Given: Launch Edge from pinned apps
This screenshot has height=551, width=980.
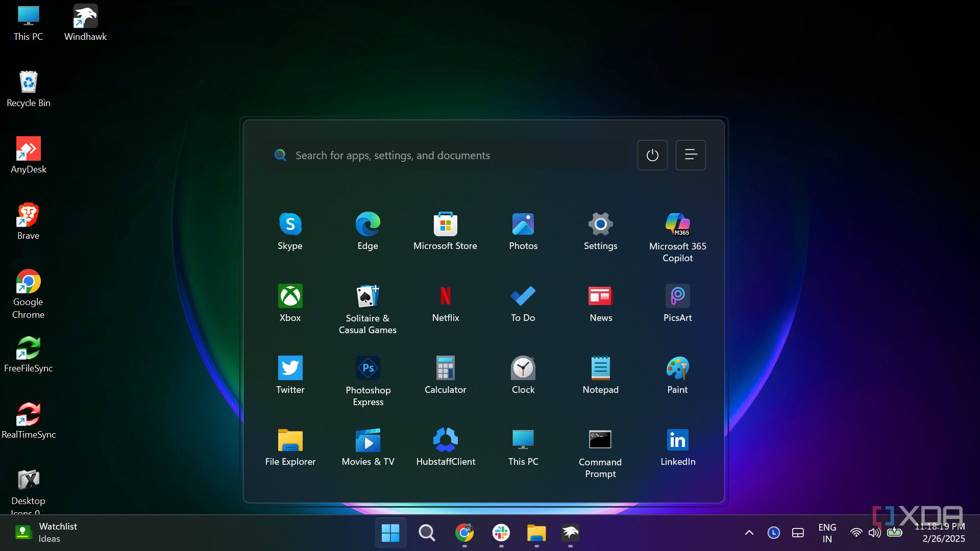Looking at the screenshot, I should coord(367,231).
